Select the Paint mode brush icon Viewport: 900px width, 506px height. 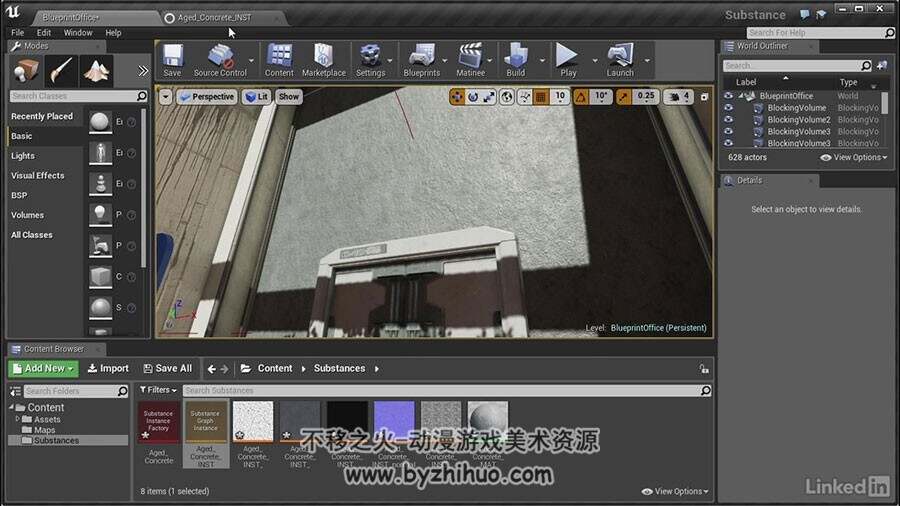click(61, 71)
